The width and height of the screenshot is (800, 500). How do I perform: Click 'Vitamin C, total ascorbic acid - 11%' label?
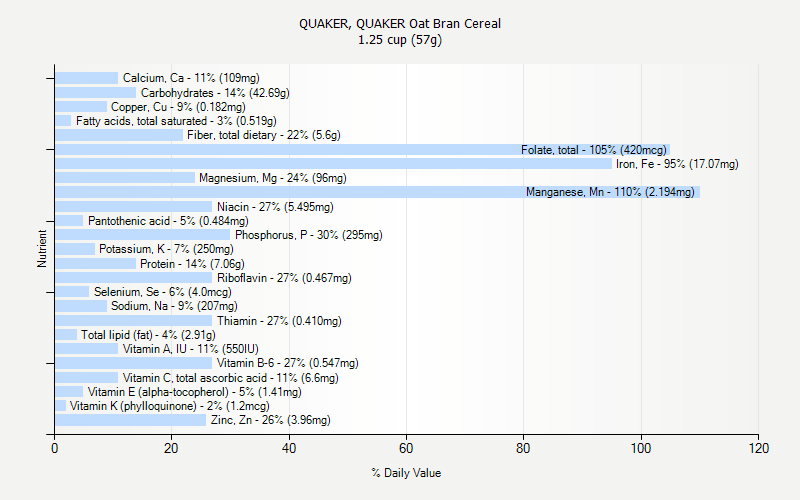[x=230, y=378]
